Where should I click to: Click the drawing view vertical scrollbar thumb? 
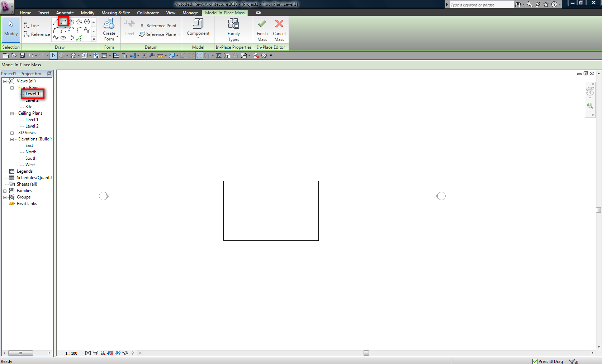pyautogui.click(x=599, y=210)
